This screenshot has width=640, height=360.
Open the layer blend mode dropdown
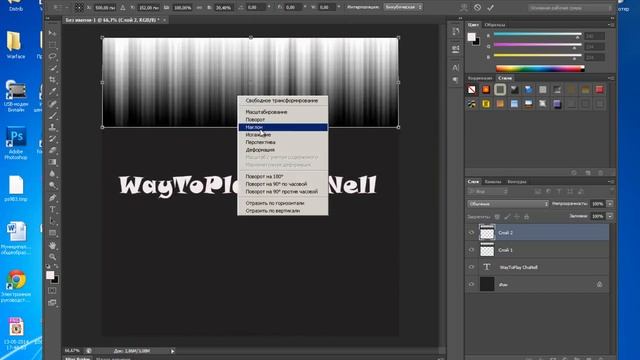click(x=508, y=204)
